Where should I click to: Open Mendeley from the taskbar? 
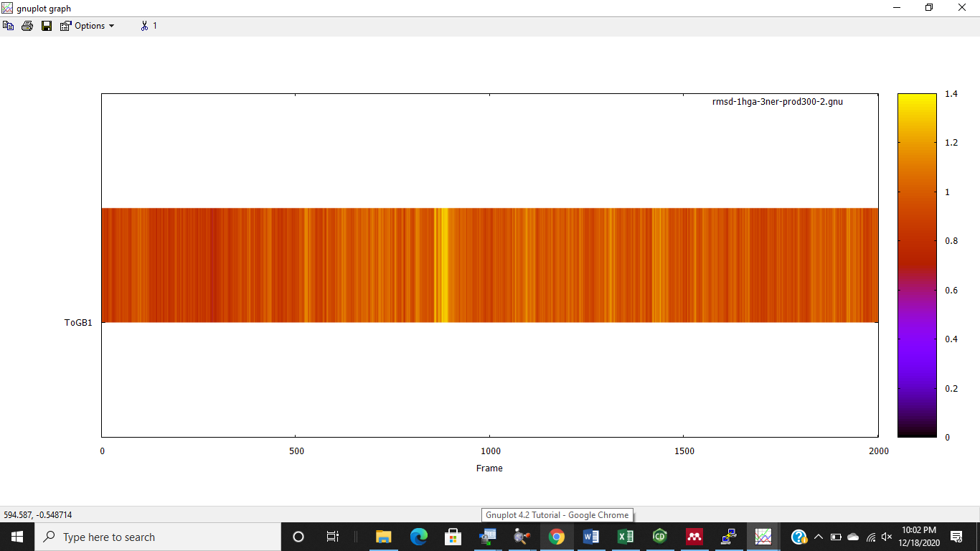pos(694,537)
